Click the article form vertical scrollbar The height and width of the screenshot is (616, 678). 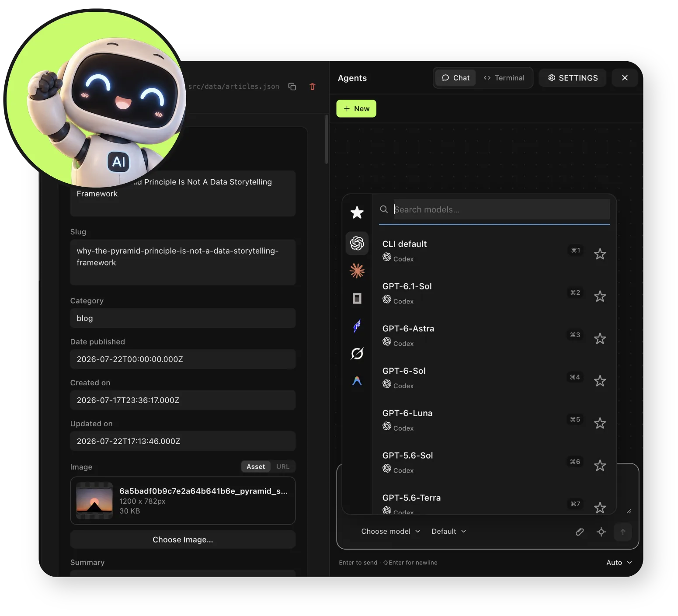tap(327, 139)
